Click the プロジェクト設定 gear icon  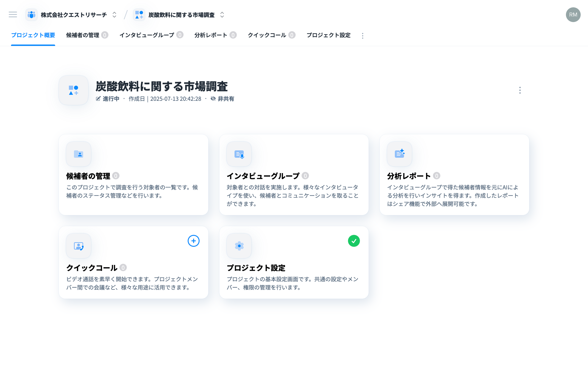(x=239, y=246)
